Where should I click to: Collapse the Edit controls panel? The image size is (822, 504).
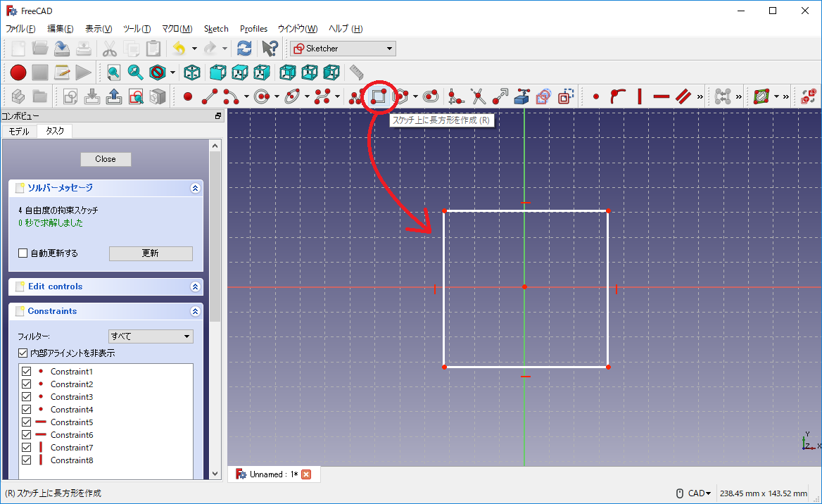coord(195,287)
